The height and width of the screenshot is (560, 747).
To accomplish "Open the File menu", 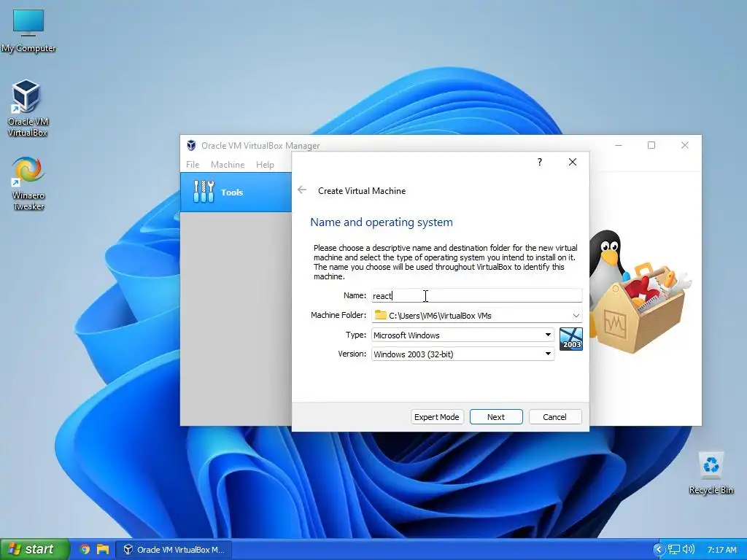I will coord(193,164).
